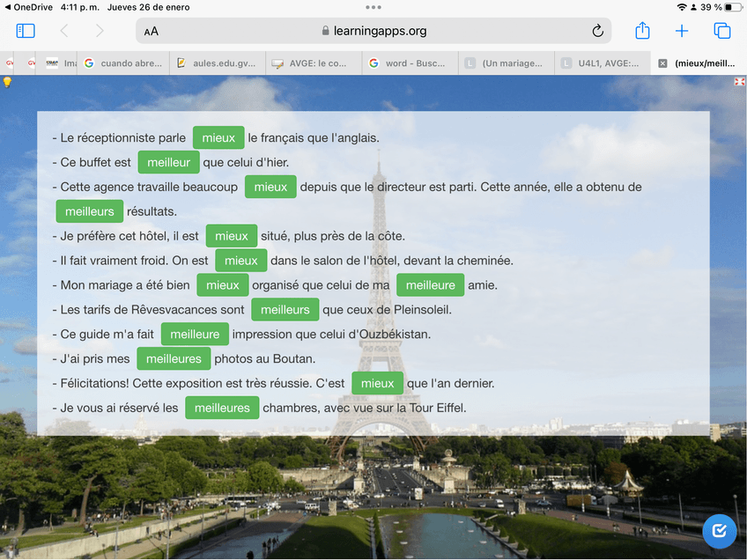Screen dimensions: 747x560
Task: Open 'meilleur' dropdown after 'Ce buffet est'
Action: point(168,162)
